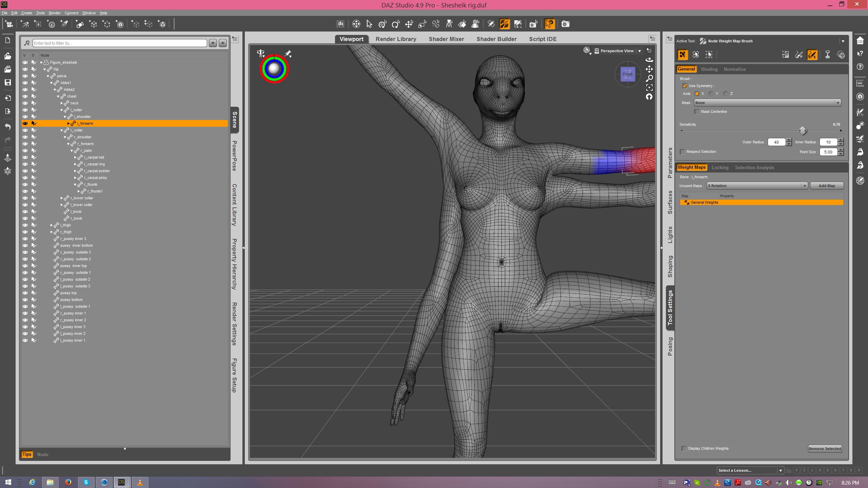The image size is (868, 488).
Task: Click the Add Map button
Action: (826, 186)
